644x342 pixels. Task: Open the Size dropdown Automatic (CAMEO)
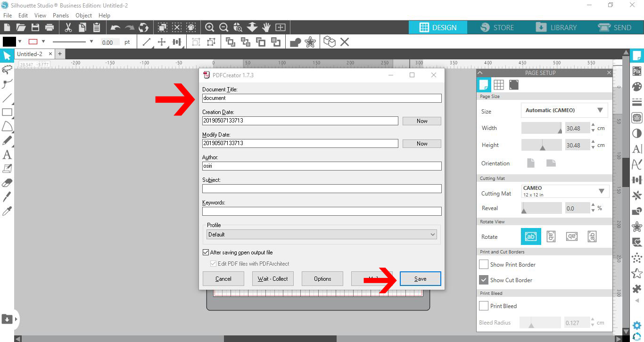[x=564, y=110]
